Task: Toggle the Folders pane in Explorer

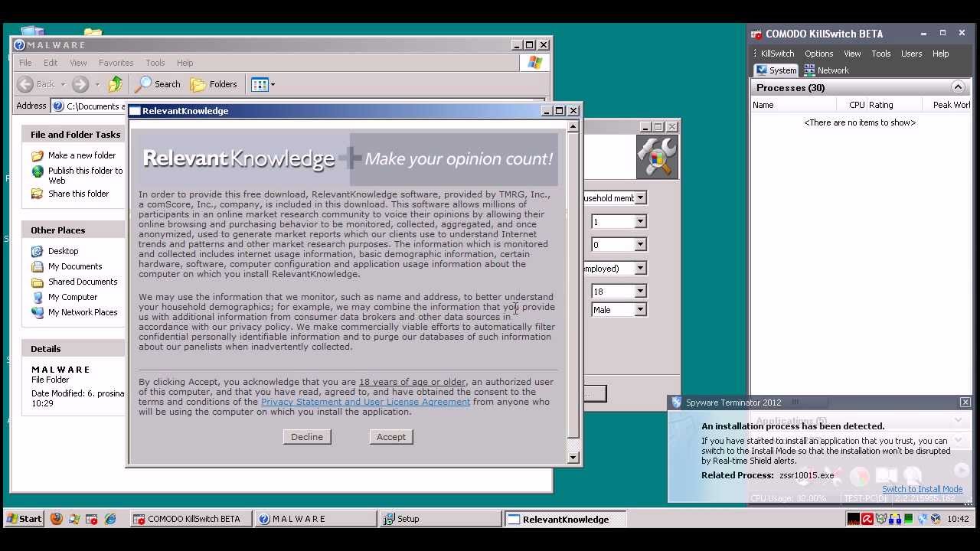Action: [214, 84]
